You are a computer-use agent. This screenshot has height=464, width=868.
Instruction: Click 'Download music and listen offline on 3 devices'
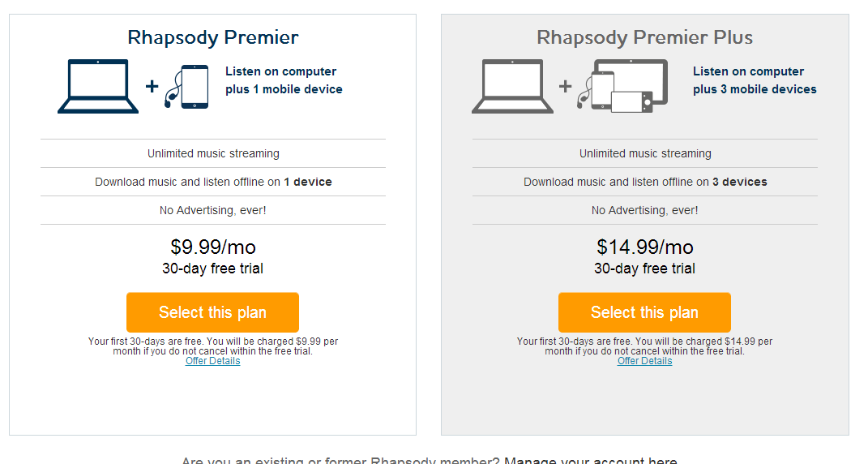[x=645, y=182]
